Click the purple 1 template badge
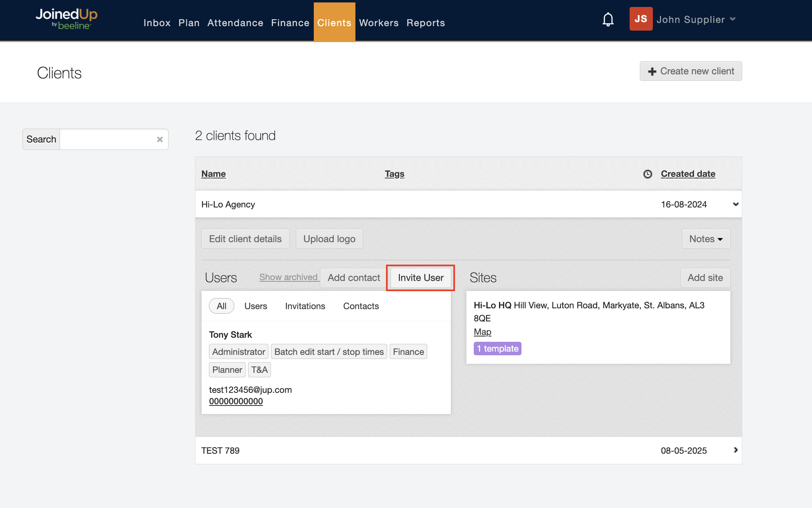This screenshot has width=812, height=508. (x=497, y=348)
